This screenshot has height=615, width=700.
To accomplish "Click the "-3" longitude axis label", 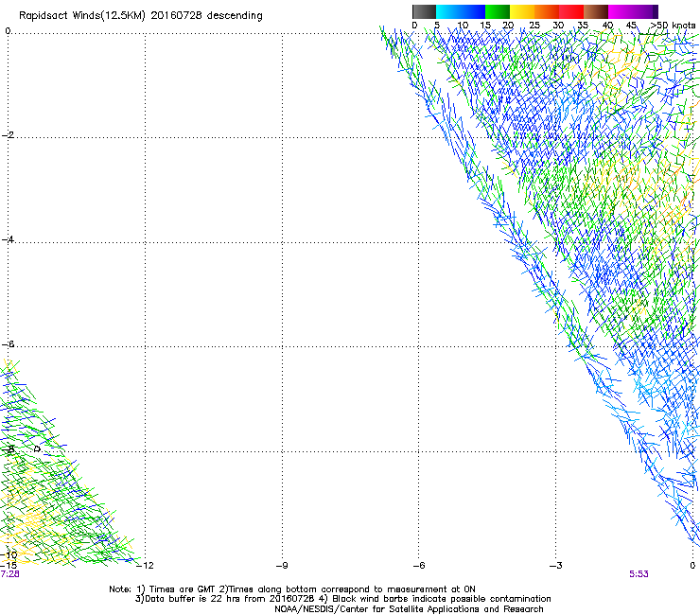I will [x=556, y=566].
